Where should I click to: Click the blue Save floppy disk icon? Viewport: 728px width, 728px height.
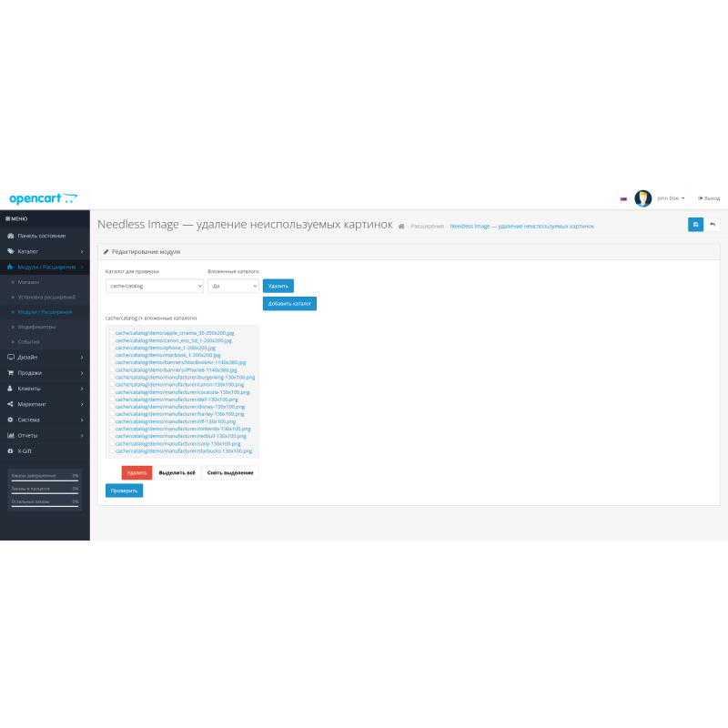click(x=695, y=224)
